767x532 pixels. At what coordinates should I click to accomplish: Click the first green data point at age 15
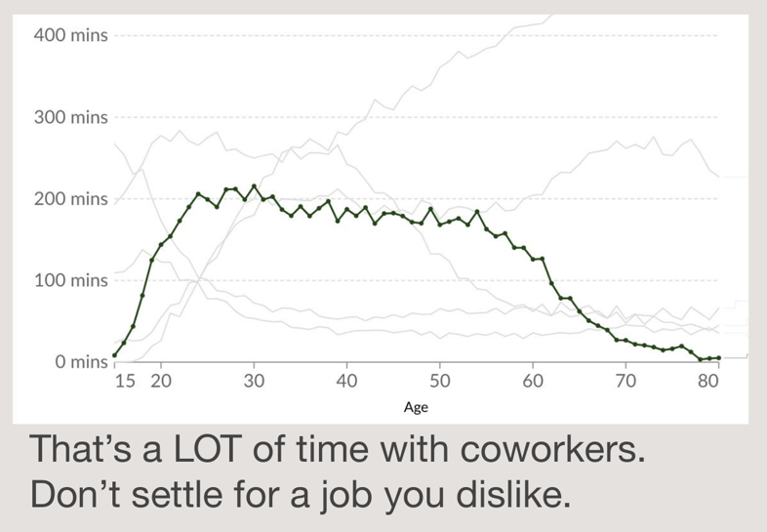click(x=114, y=355)
